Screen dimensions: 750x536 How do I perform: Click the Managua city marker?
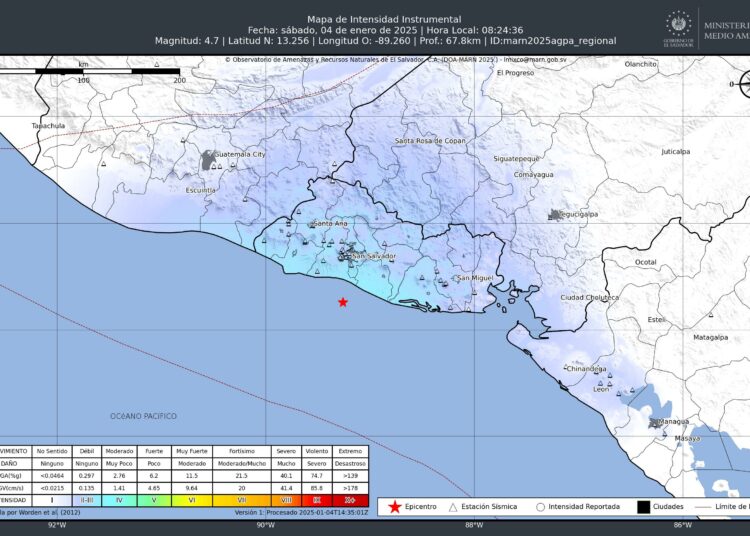(656, 422)
